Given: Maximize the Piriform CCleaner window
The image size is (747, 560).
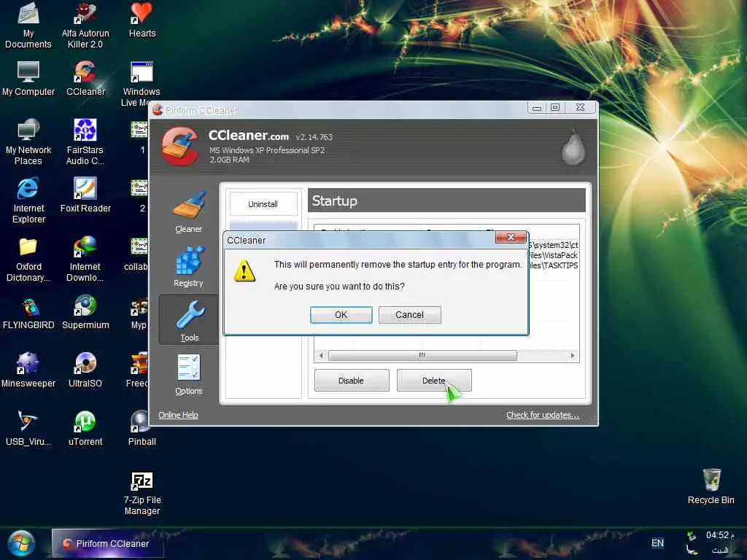Looking at the screenshot, I should [x=555, y=108].
